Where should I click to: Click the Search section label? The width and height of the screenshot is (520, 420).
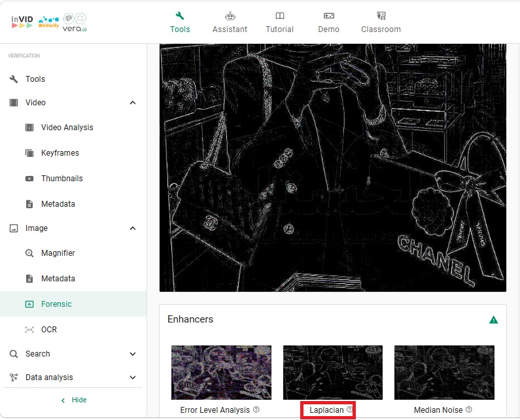[x=38, y=354]
